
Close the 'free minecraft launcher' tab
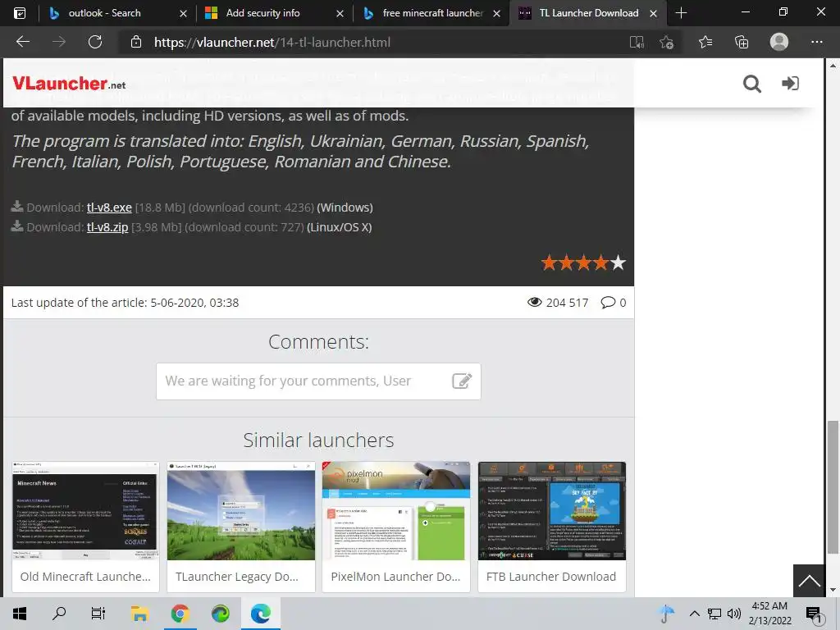pos(496,13)
